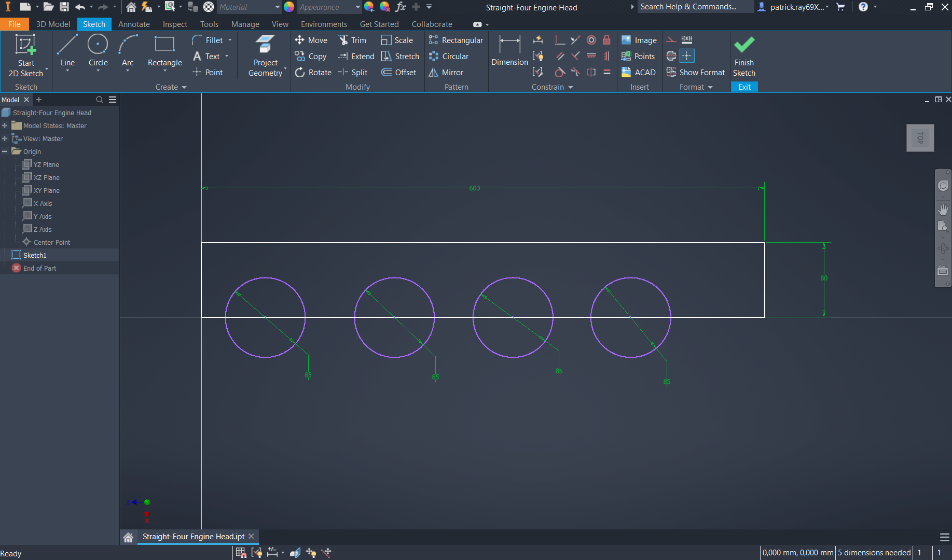Switch to the 3D Model tab
952x560 pixels.
coord(53,24)
